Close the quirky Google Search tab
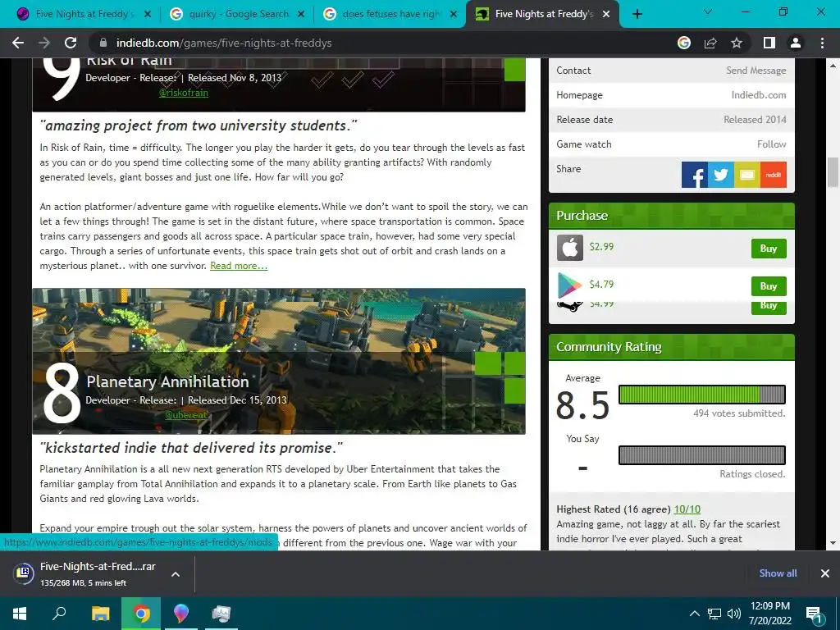The height and width of the screenshot is (630, 840). [301, 14]
